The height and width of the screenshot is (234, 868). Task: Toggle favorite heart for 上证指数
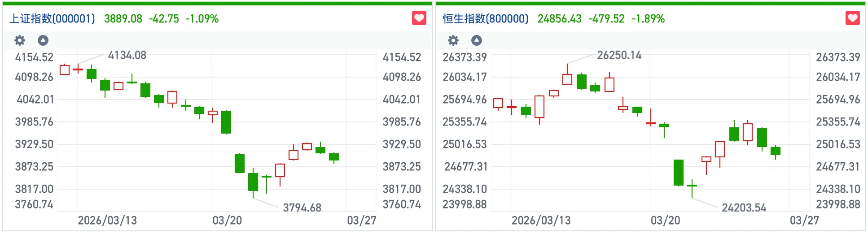tap(419, 18)
